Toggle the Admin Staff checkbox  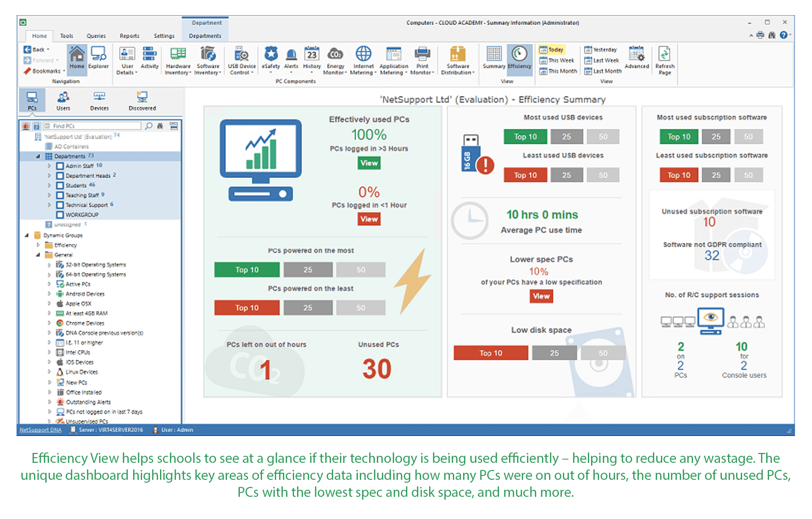pyautogui.click(x=60, y=166)
